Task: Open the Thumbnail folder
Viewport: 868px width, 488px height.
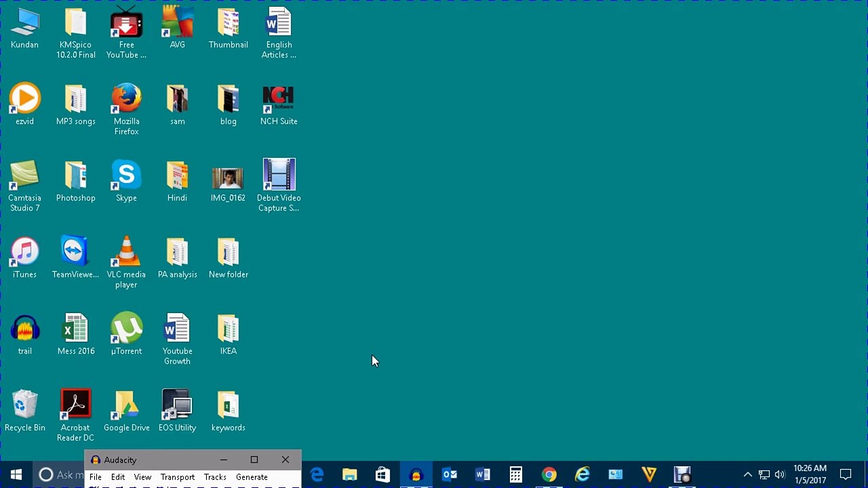Action: [x=228, y=28]
